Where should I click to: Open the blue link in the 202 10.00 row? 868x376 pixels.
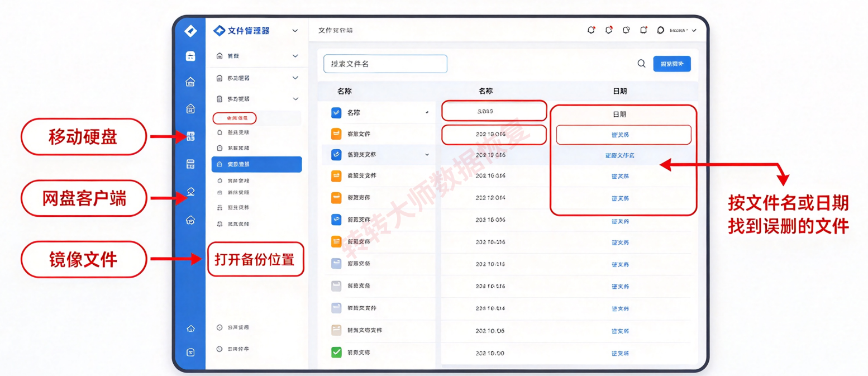coord(620,354)
